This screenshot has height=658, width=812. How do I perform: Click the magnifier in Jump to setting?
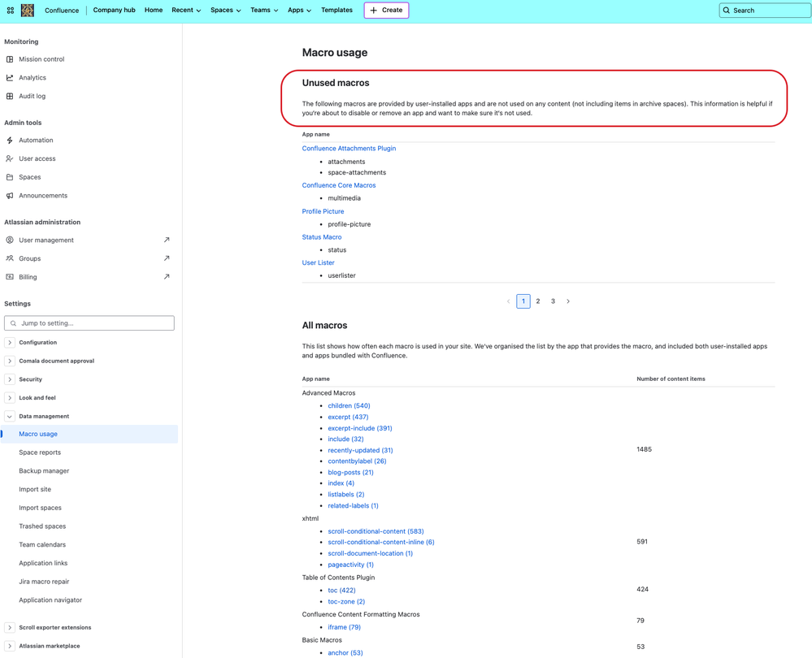click(14, 323)
